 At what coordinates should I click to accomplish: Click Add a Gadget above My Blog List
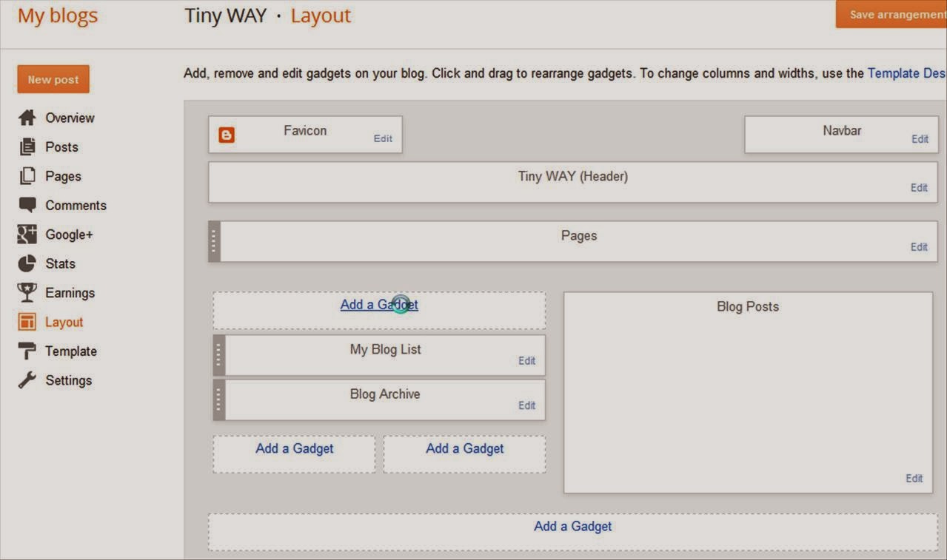tap(378, 304)
